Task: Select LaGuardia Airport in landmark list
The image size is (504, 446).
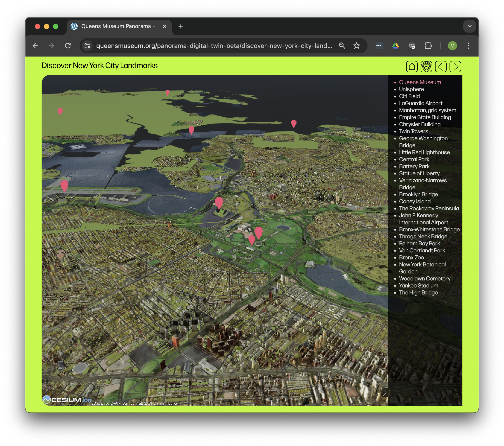Action: [421, 103]
